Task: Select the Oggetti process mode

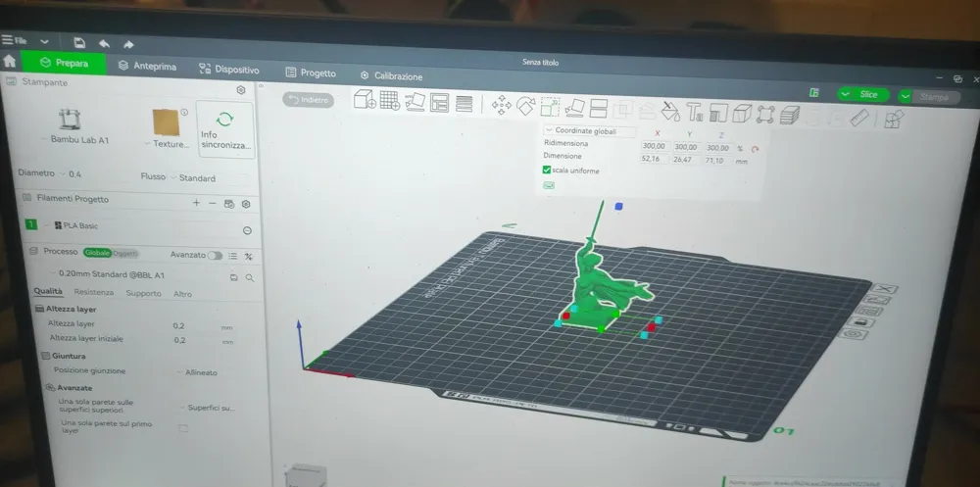Action: [125, 253]
